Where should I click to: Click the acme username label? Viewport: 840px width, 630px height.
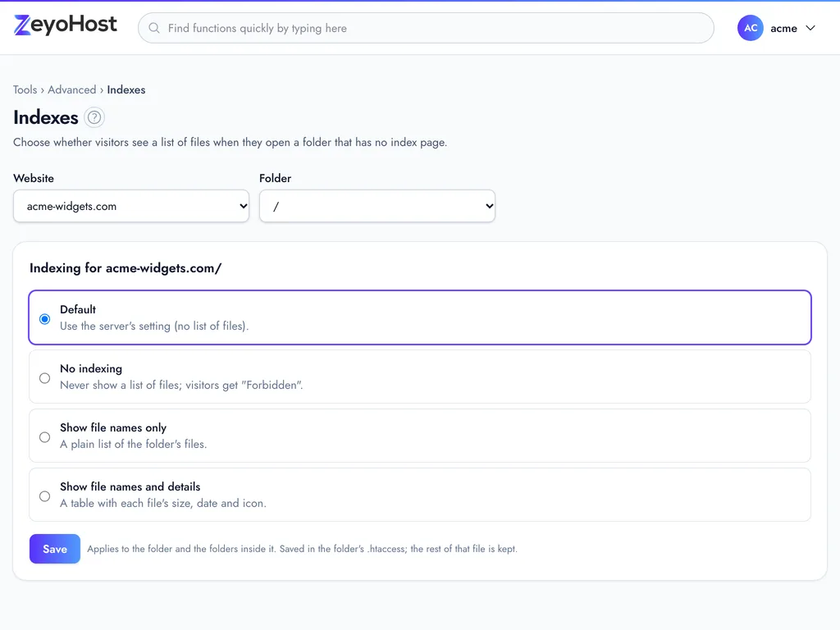(x=783, y=29)
